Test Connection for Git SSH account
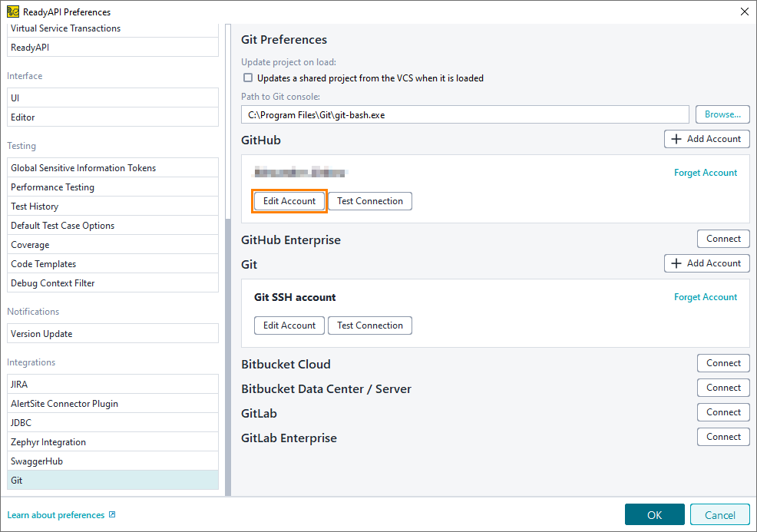The image size is (757, 532). (370, 325)
